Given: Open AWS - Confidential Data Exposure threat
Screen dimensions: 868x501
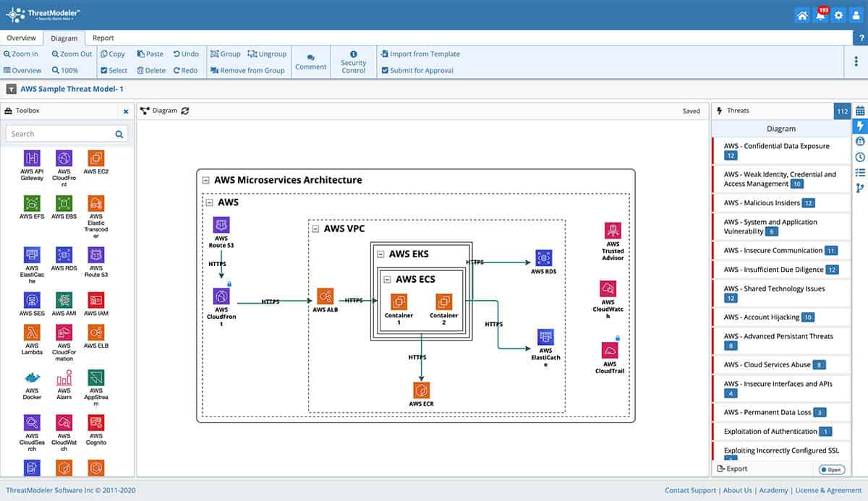Looking at the screenshot, I should (x=781, y=150).
